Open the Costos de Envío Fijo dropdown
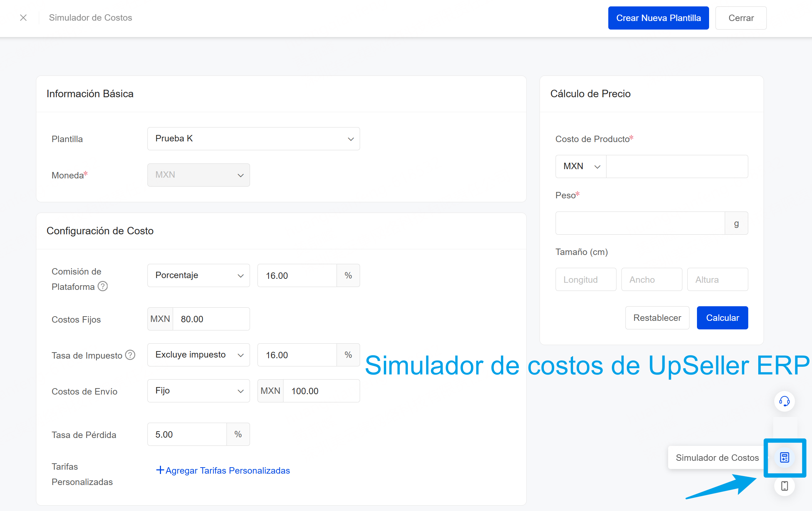Image resolution: width=812 pixels, height=511 pixels. pyautogui.click(x=199, y=391)
